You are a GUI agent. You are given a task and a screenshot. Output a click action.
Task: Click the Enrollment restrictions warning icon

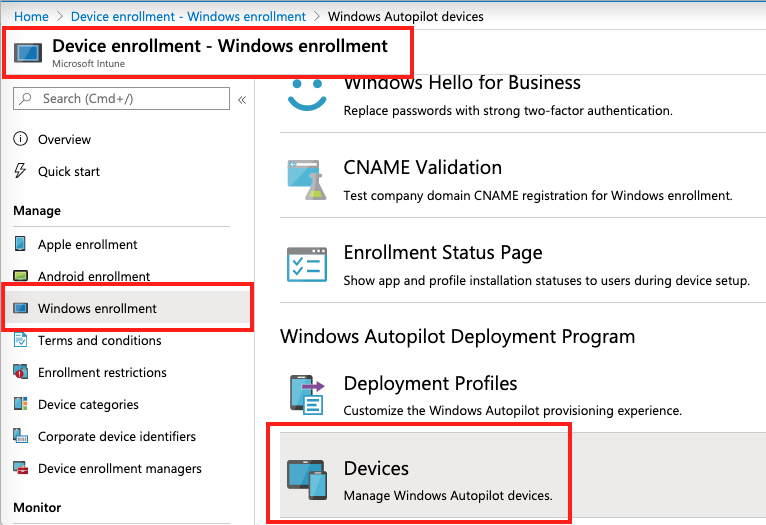tap(21, 372)
